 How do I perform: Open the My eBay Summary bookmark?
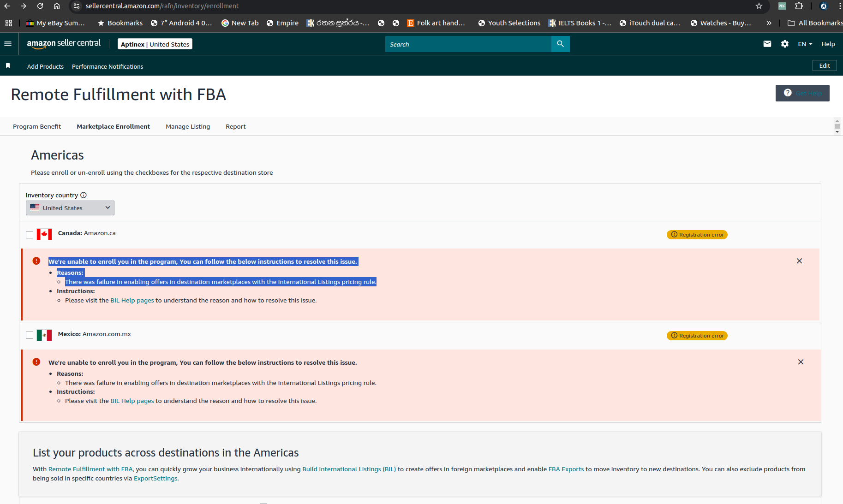tap(55, 23)
